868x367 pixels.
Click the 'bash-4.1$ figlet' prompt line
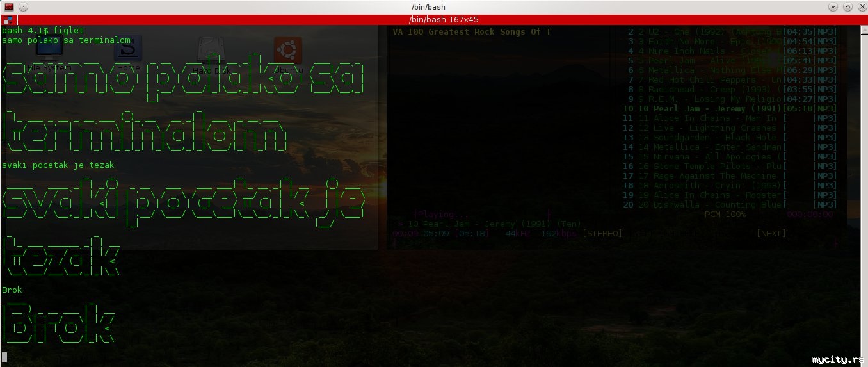coord(43,30)
